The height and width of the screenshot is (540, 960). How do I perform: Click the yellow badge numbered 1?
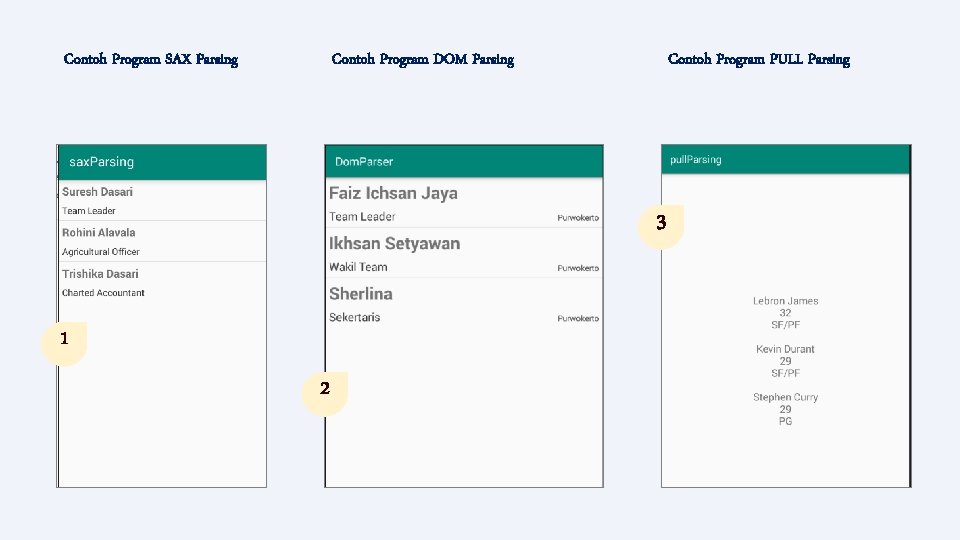64,339
